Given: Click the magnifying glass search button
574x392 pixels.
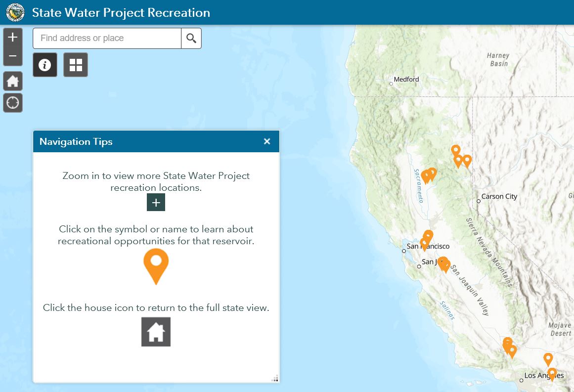Looking at the screenshot, I should coord(191,38).
